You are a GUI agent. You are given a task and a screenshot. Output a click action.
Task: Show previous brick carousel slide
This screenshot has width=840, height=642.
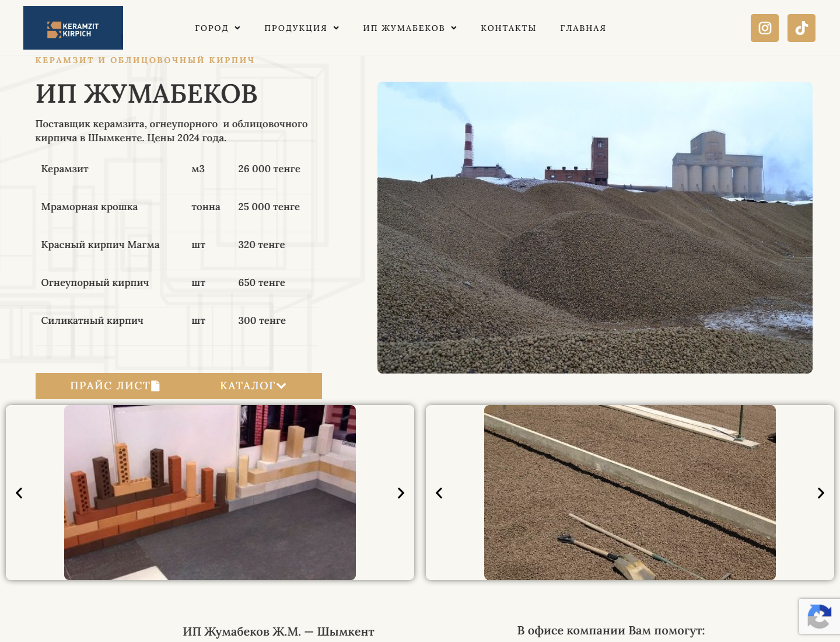(x=19, y=493)
